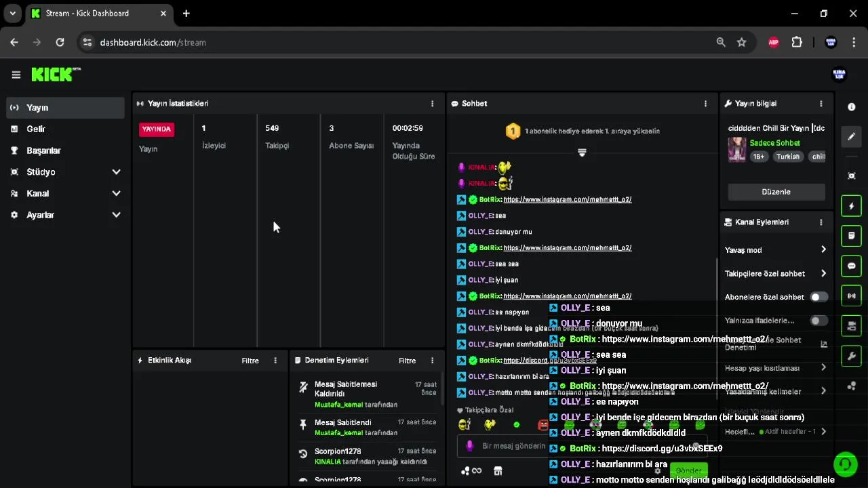Screen dimensions: 868x488
Task: Click the pencil edit icon in right sidebar
Action: 852,136
